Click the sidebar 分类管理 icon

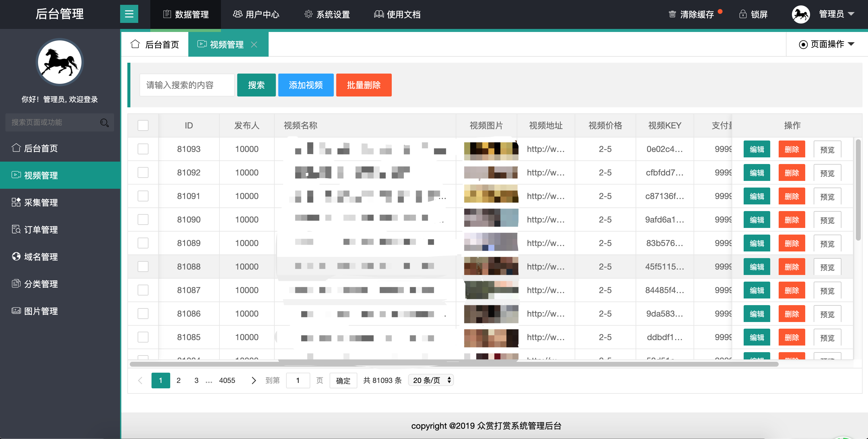tap(16, 283)
